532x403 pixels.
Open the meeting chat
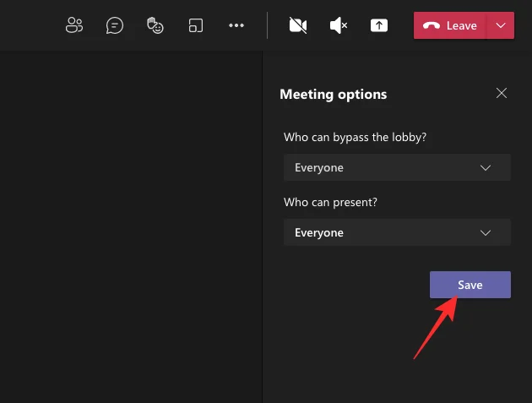115,25
